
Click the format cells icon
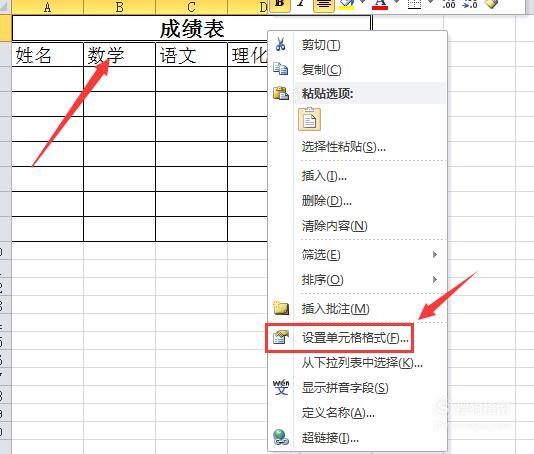coord(281,337)
